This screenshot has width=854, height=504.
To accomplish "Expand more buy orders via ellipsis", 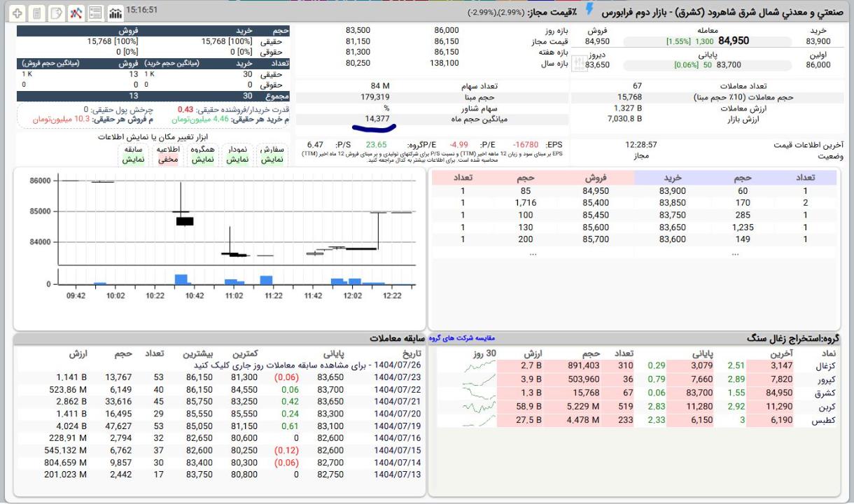I will click(x=734, y=253).
